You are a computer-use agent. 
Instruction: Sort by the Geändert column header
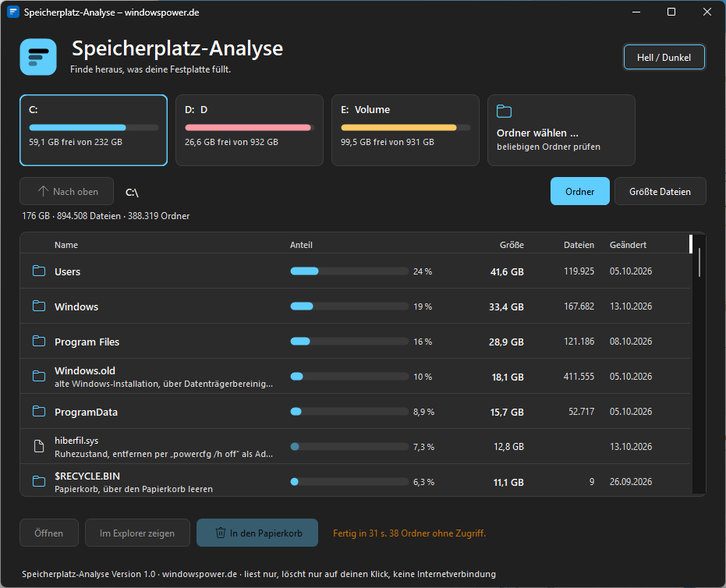pos(628,245)
